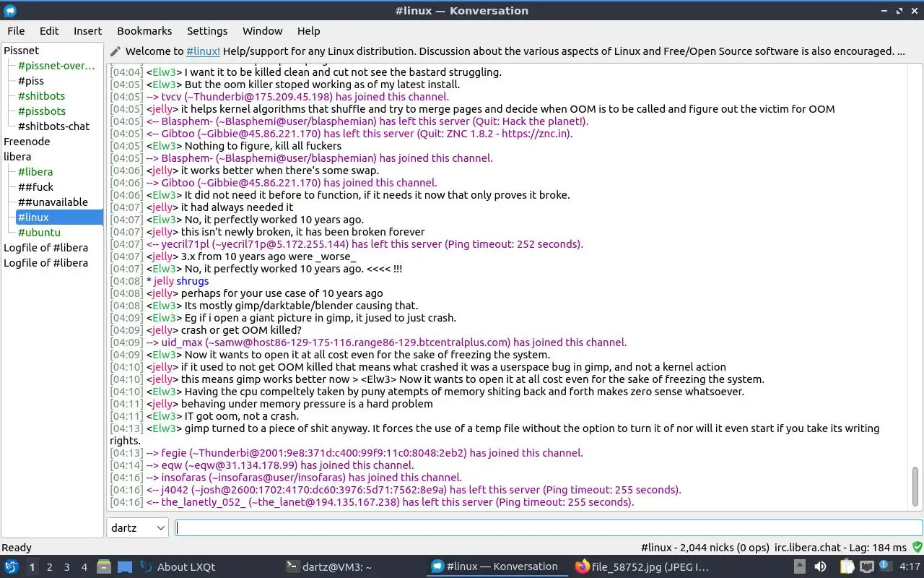Open the LXQt application menu icon
924x578 pixels.
(12, 566)
